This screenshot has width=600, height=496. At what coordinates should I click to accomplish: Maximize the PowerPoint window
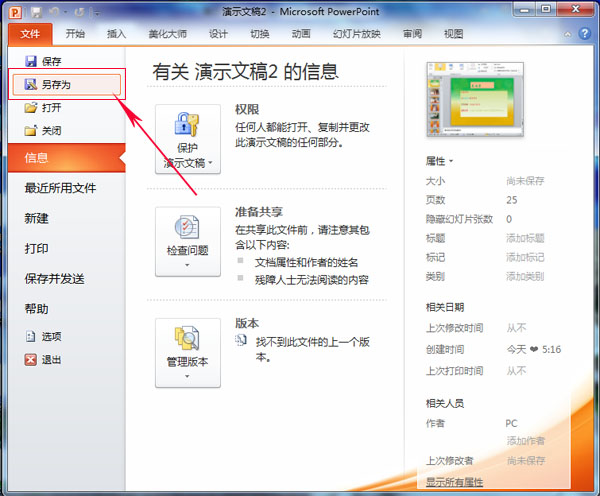click(x=546, y=9)
